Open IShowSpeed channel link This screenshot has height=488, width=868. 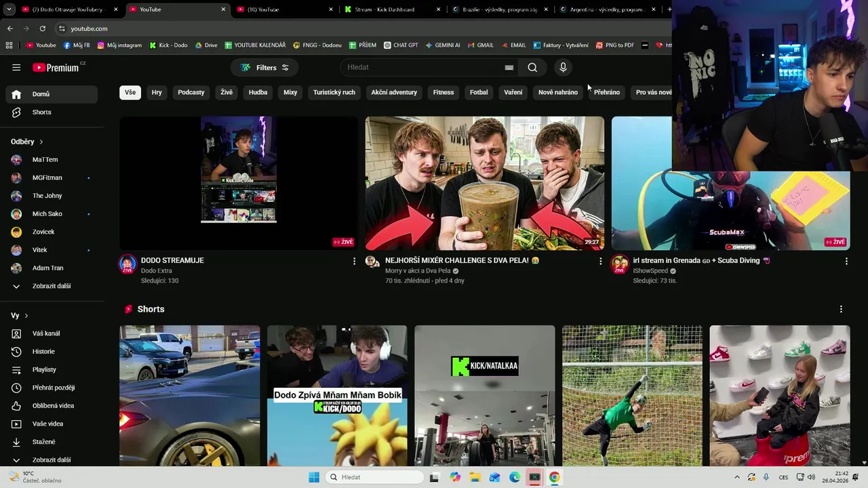[x=650, y=271]
